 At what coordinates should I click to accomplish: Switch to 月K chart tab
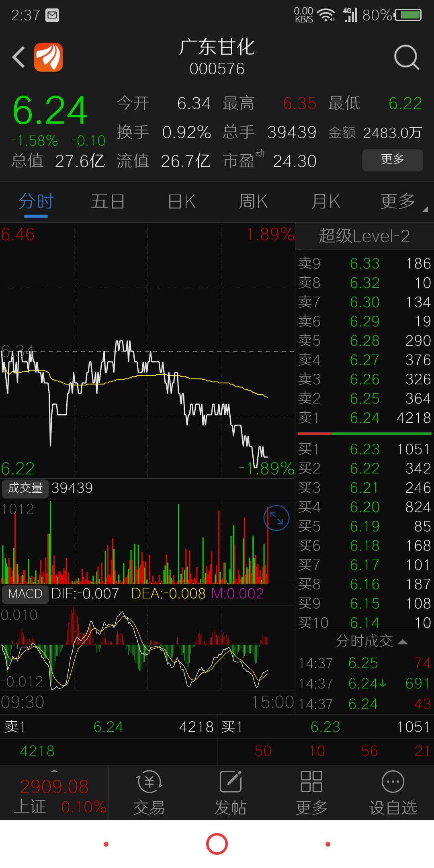pos(325,202)
